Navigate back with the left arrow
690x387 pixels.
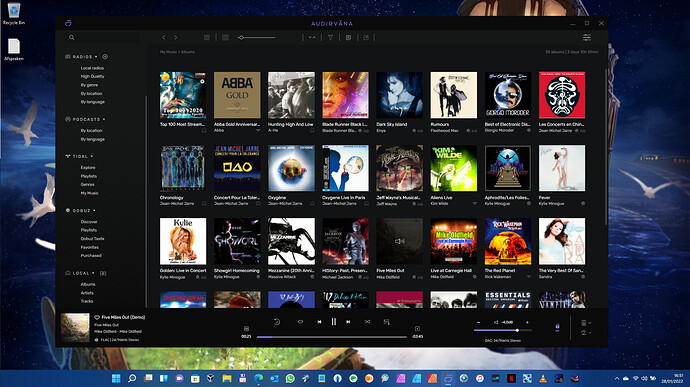164,37
